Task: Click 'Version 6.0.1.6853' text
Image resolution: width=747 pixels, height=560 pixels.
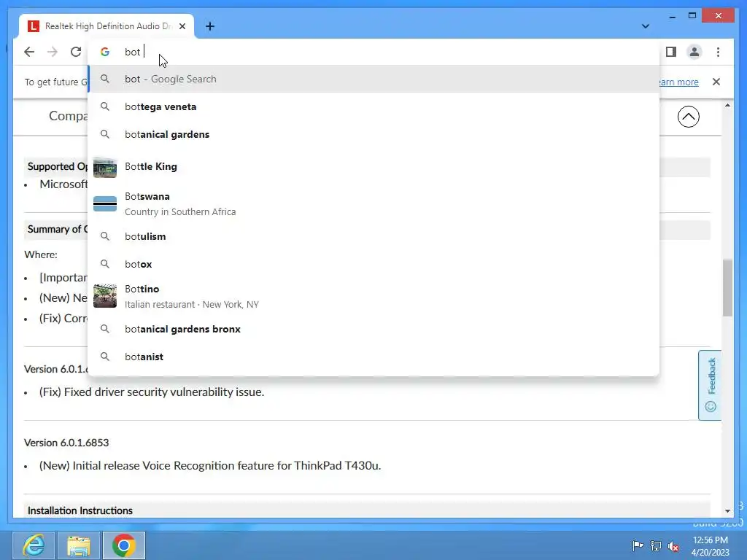Action: tap(66, 443)
